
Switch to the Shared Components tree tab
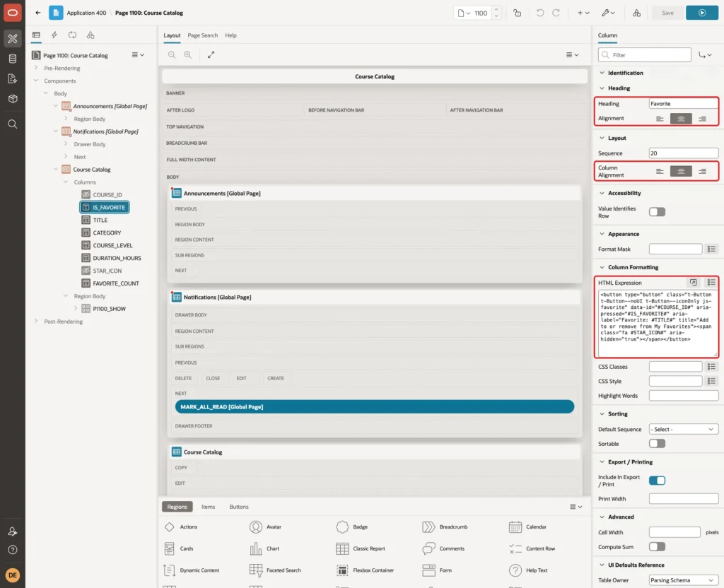[90, 35]
